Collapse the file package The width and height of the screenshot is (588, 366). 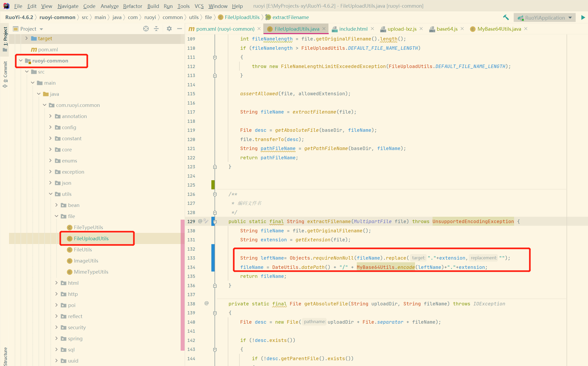coord(56,216)
